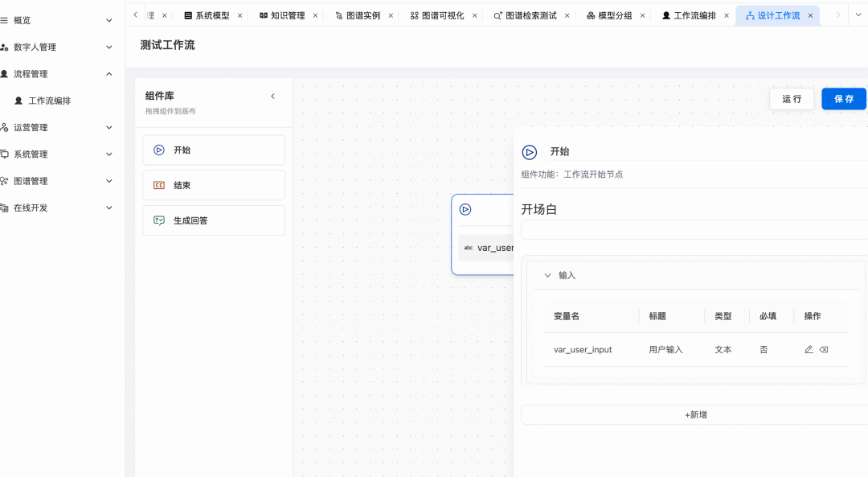Click the edit pencil icon for var_user_input
The image size is (868, 477).
tap(809, 350)
